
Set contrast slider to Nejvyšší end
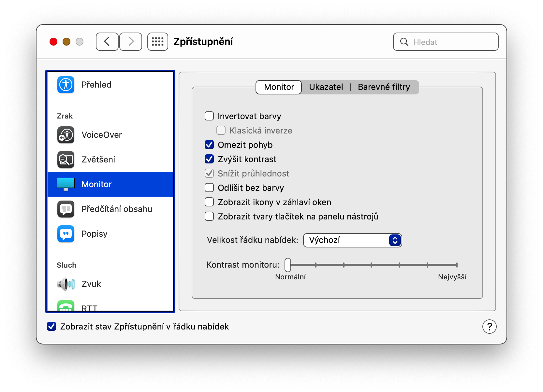pos(457,265)
